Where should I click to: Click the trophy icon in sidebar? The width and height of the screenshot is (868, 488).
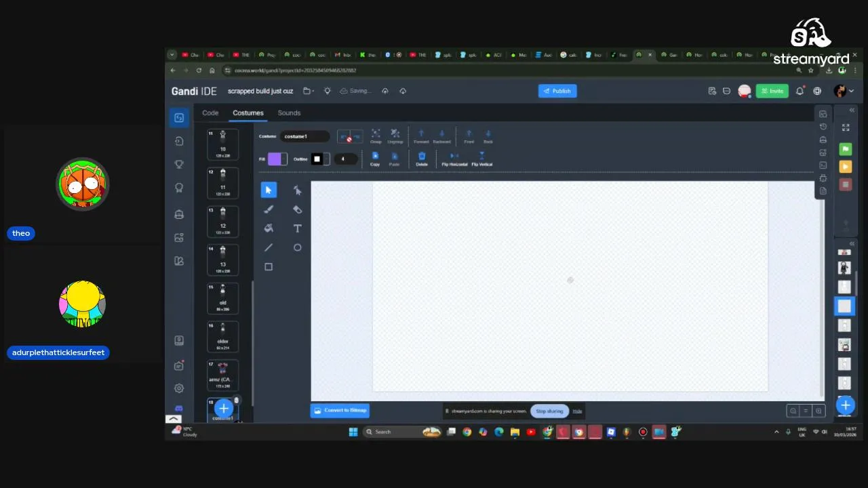click(179, 165)
